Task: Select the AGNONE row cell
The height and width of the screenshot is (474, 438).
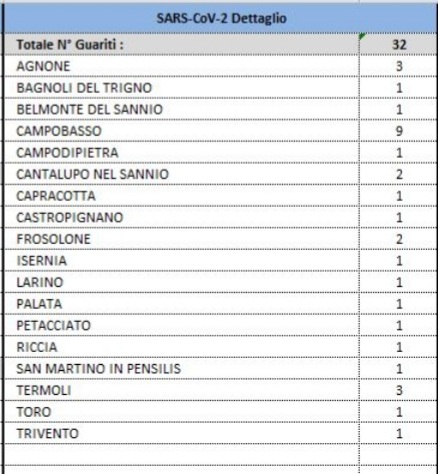Action: point(182,66)
